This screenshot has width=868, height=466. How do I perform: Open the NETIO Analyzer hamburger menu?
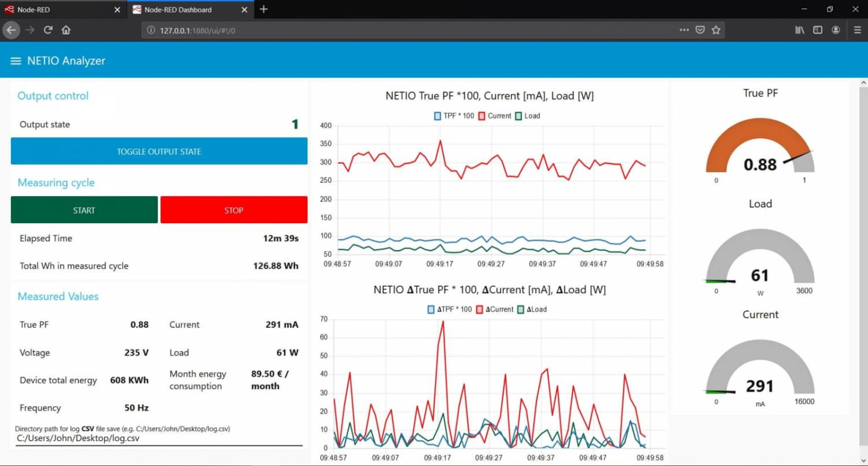pos(16,61)
